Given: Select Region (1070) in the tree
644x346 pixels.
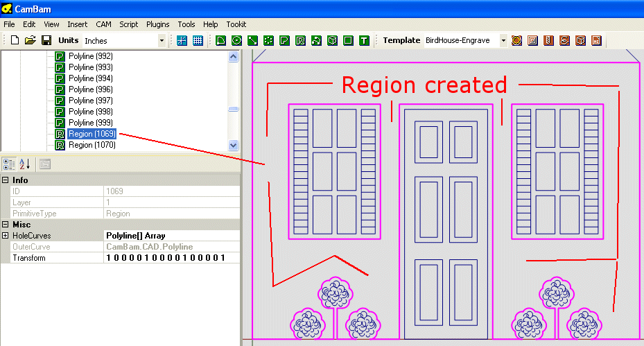Looking at the screenshot, I should [91, 145].
